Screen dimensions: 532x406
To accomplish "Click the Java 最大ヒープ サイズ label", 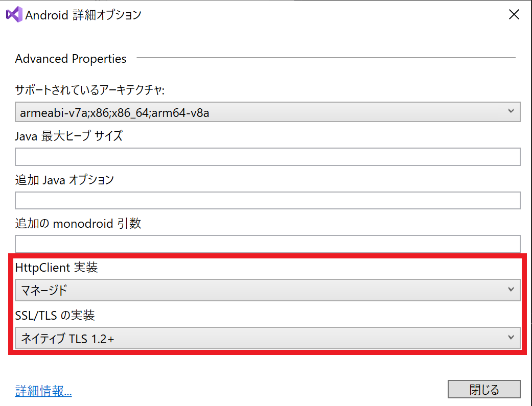I will pos(68,136).
